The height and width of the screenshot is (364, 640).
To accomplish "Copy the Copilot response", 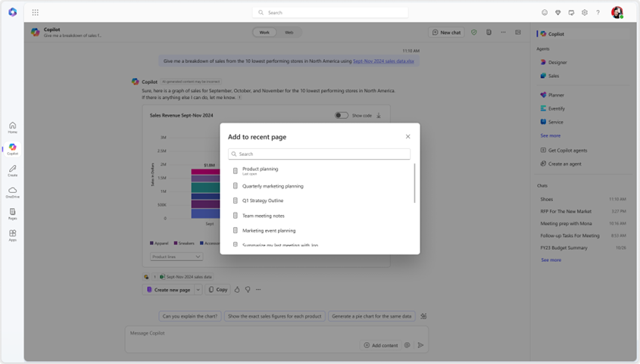I will 217,289.
